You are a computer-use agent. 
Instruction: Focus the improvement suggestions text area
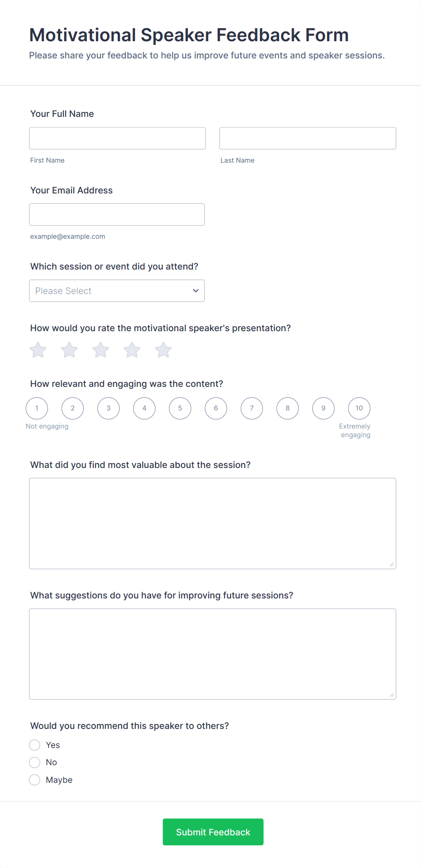(x=212, y=654)
